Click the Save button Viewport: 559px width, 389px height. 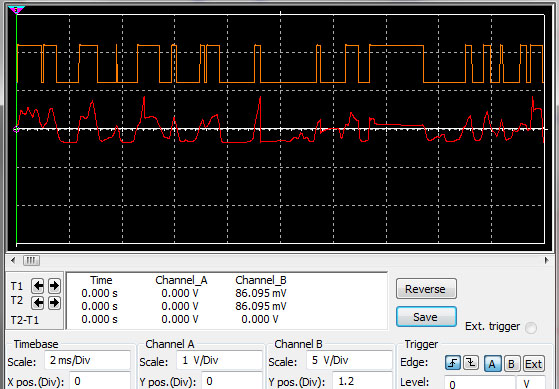(x=426, y=317)
